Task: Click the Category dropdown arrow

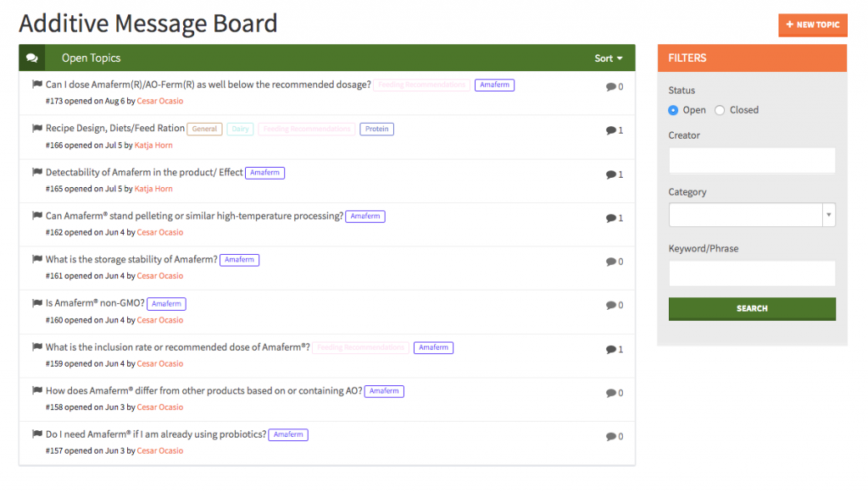Action: pos(829,215)
